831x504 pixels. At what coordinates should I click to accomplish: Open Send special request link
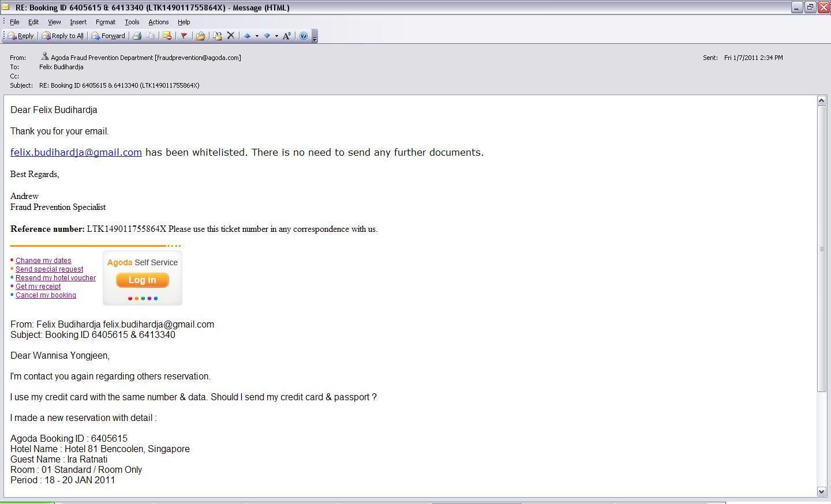point(49,269)
